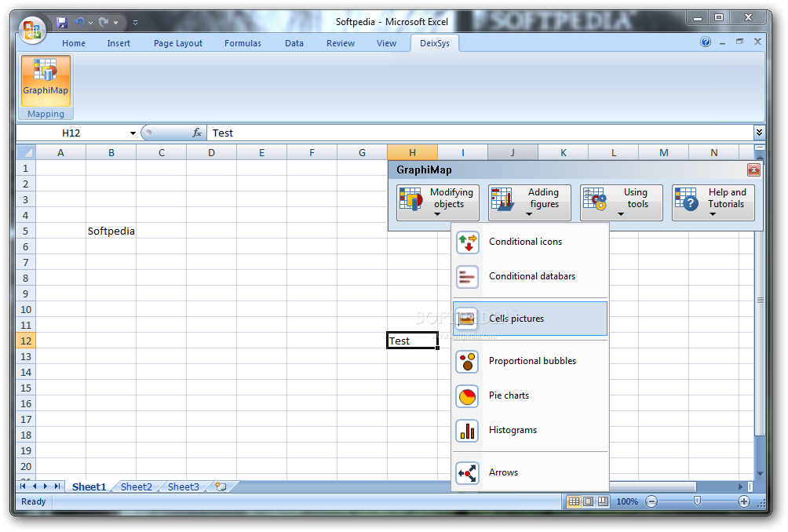This screenshot has height=532, width=788.
Task: Click the 100% zoom level button
Action: 626,501
